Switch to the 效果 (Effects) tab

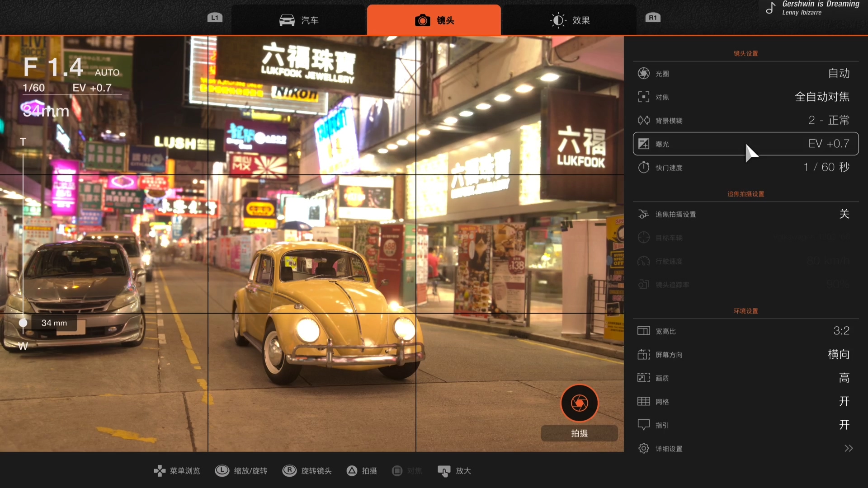[570, 20]
